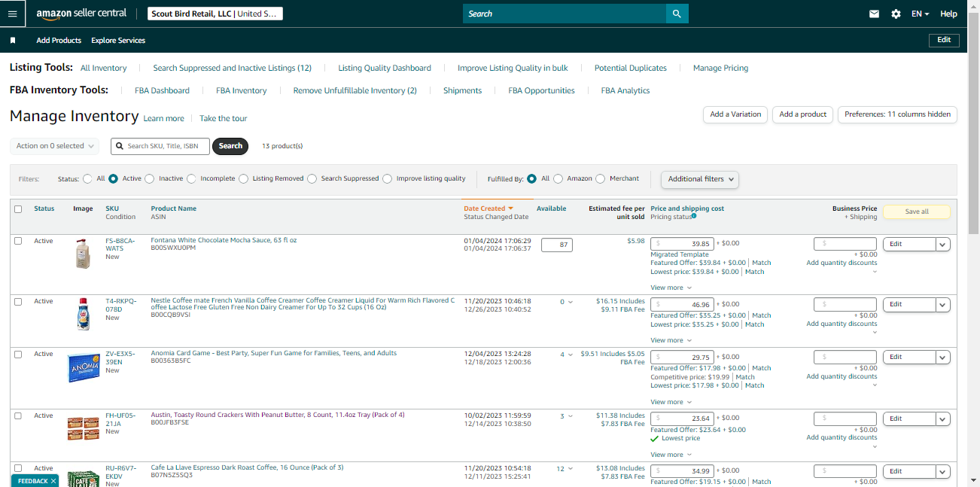This screenshot has width=980, height=487.
Task: Open the EN language dropdown
Action: [920, 14]
